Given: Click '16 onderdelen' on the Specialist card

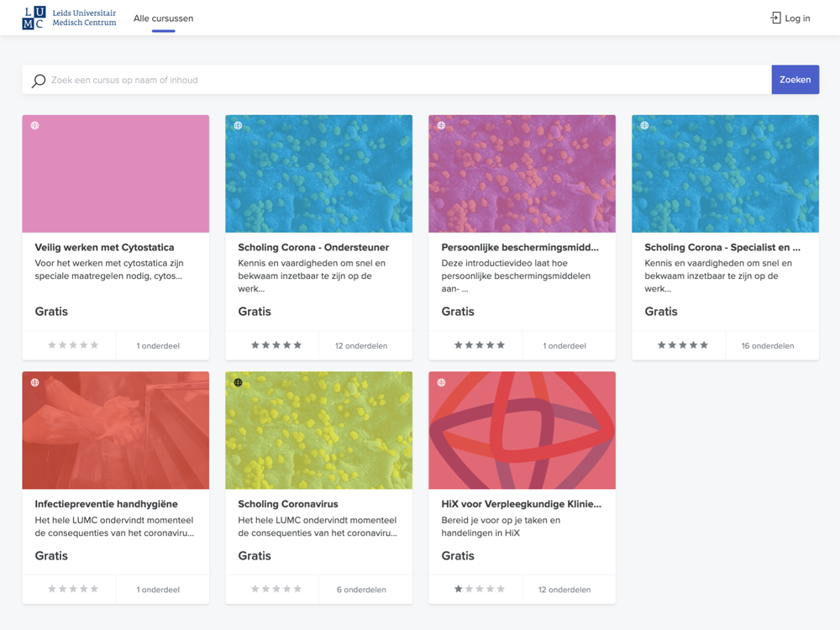Looking at the screenshot, I should click(x=767, y=345).
